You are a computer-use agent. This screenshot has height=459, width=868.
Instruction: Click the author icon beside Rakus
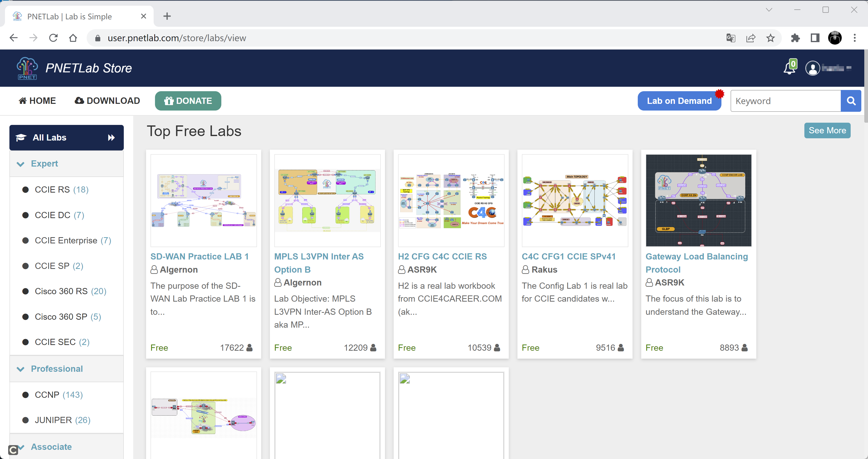(x=525, y=269)
